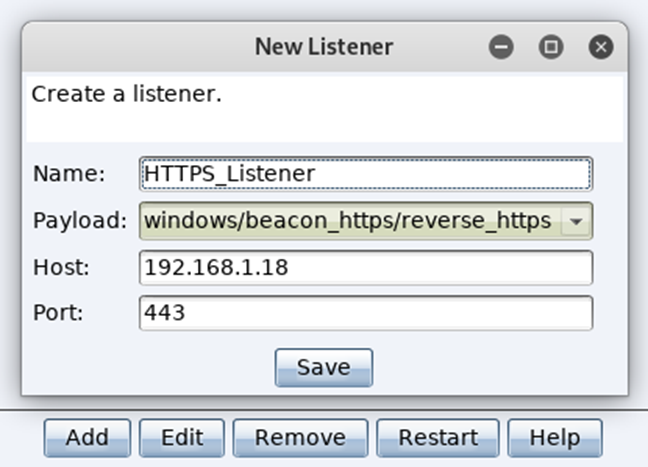Remove the selected listener
This screenshot has height=467, width=648.
(300, 438)
